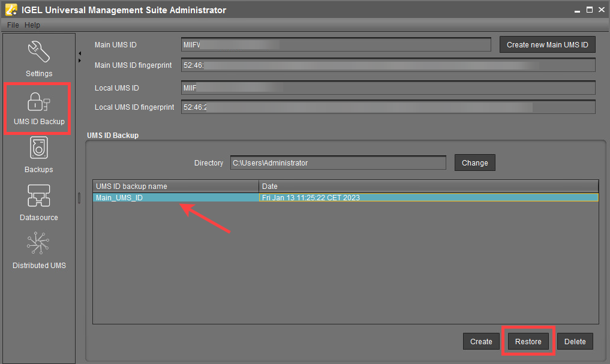Click Create new Main UMS ID button
The height and width of the screenshot is (364, 610).
[547, 45]
